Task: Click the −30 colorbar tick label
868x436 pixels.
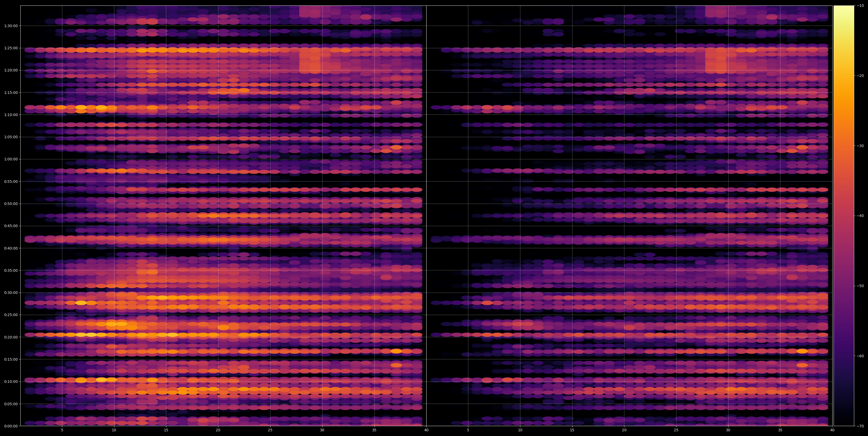Action: [860, 146]
